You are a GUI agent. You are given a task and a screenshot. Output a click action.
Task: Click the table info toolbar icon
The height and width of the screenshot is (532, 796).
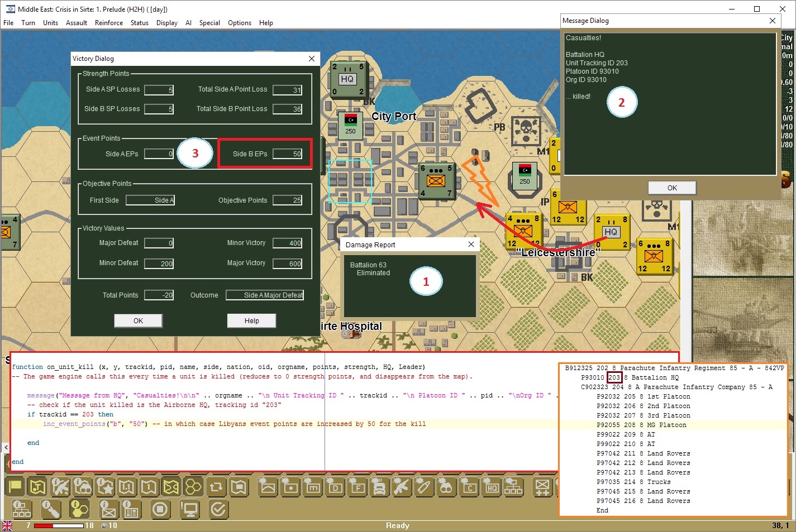[x=131, y=509]
